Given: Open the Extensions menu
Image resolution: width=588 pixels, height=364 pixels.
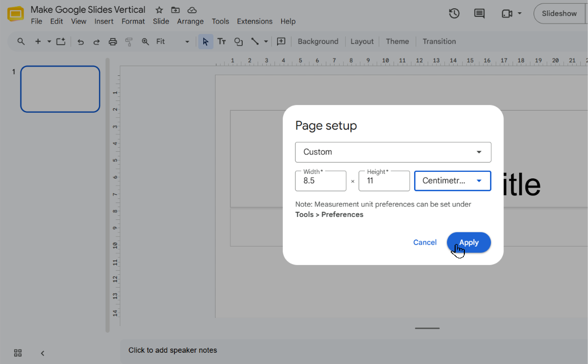Looking at the screenshot, I should click(x=254, y=22).
